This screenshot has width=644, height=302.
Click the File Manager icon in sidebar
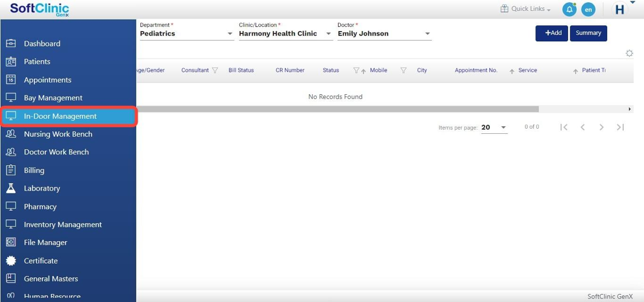(x=11, y=242)
